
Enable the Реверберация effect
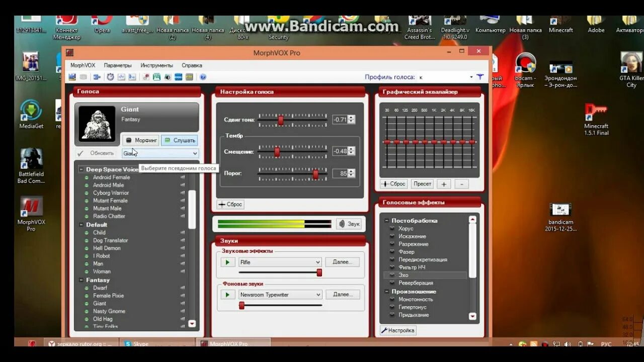click(x=416, y=283)
